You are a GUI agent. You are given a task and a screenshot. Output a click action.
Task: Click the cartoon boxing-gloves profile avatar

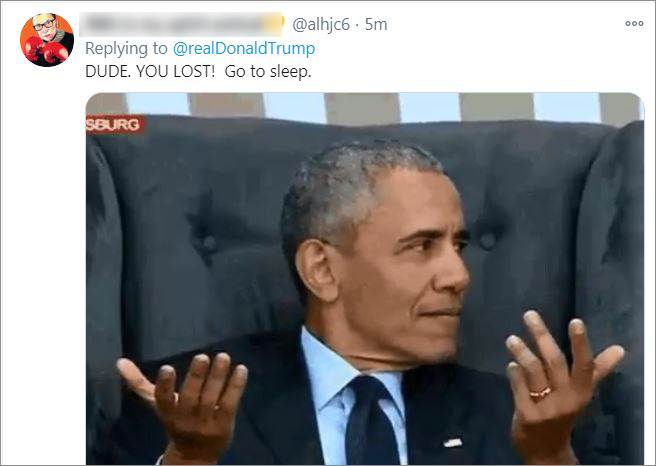click(x=47, y=40)
